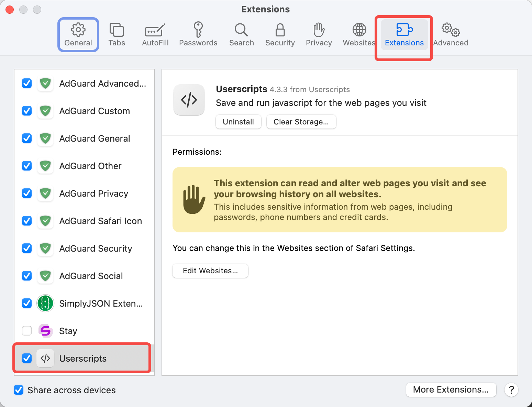This screenshot has width=532, height=407.
Task: Click the AdGuard Advanced shield icon
Action: pyautogui.click(x=45, y=83)
